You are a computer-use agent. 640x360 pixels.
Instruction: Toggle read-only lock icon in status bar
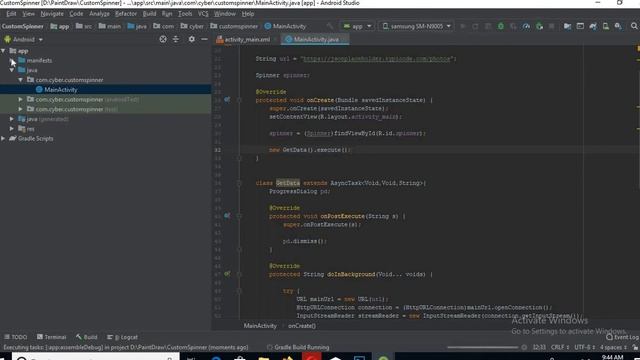click(x=635, y=347)
